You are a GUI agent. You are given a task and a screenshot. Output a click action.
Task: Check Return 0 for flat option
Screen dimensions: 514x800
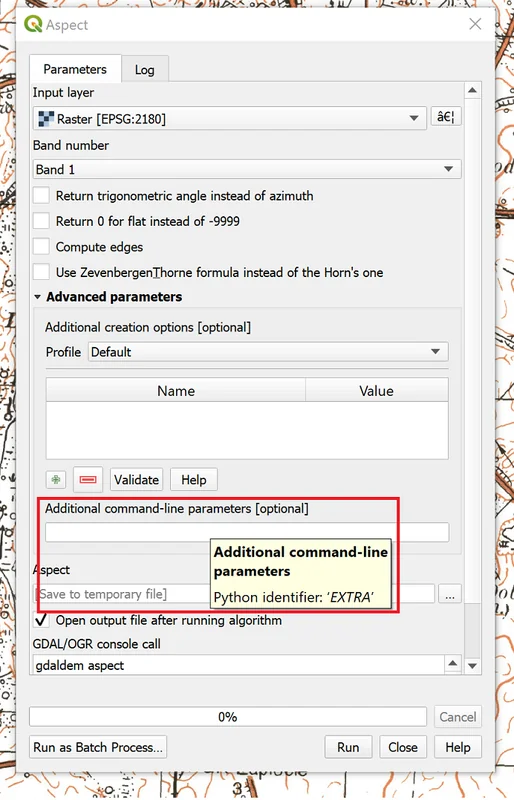click(x=41, y=221)
